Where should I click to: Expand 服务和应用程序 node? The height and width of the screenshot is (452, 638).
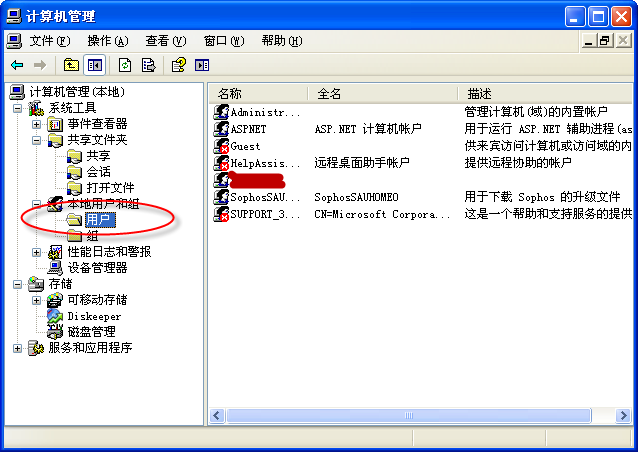point(17,348)
